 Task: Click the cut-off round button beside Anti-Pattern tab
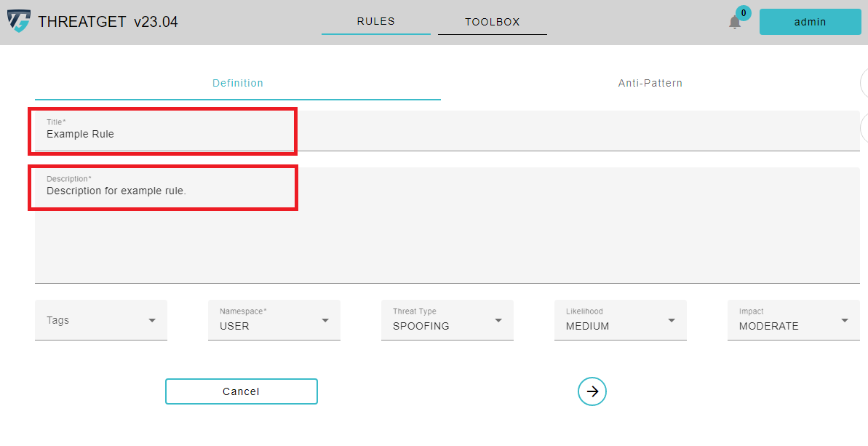[x=864, y=83]
